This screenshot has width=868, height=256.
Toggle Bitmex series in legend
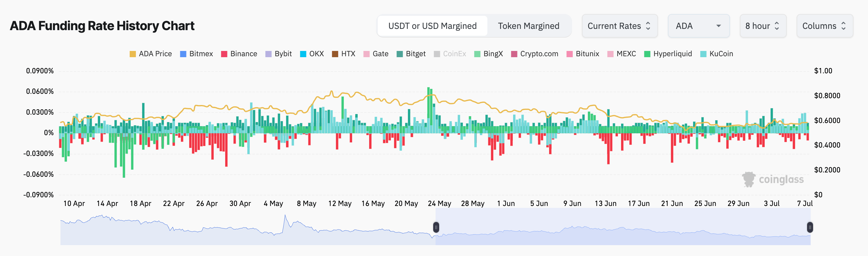196,54
